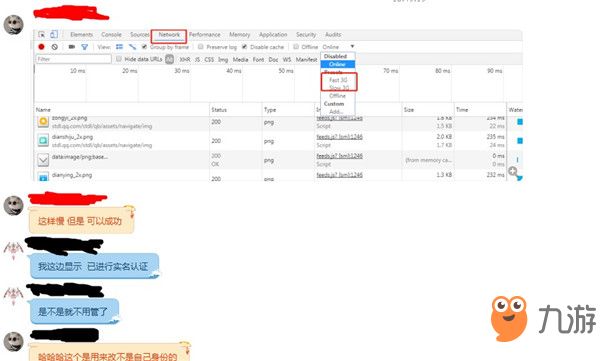Filter requests by JS

tap(197, 59)
